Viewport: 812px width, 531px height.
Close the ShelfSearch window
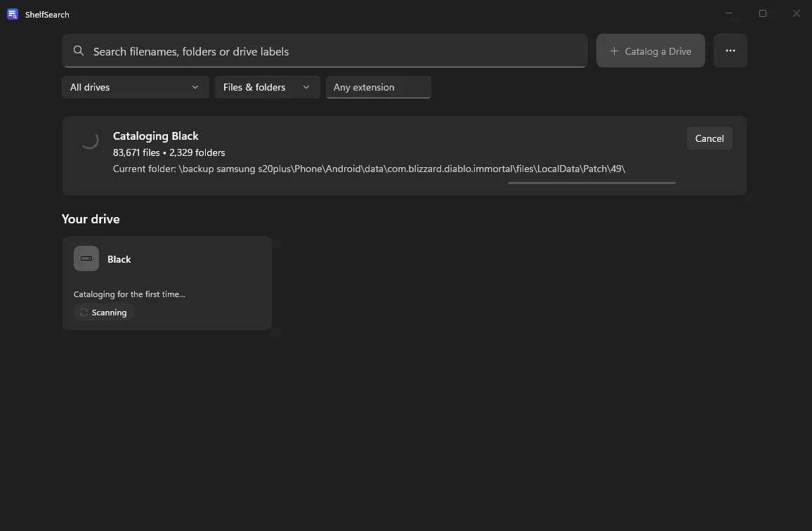(x=797, y=13)
